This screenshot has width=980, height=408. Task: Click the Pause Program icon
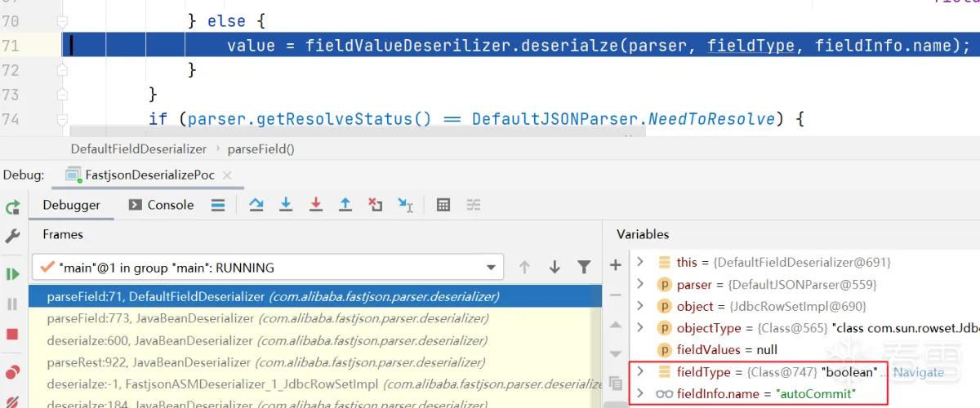[x=12, y=304]
